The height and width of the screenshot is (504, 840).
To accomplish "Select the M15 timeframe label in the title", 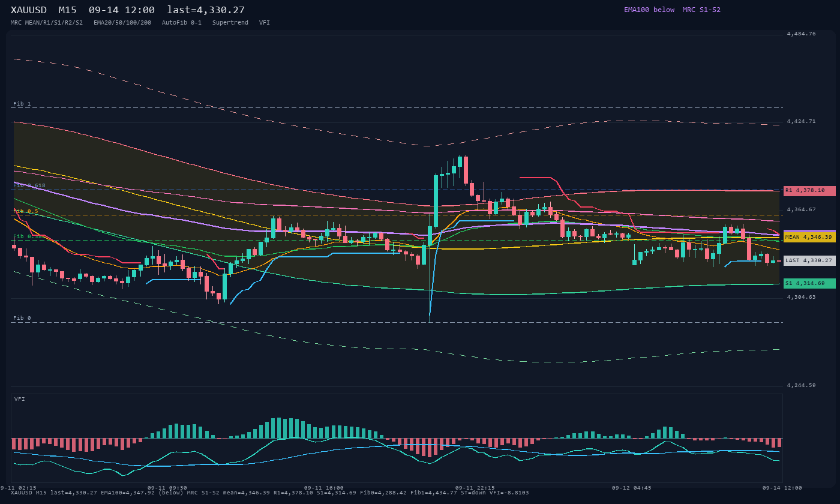I will tap(67, 10).
